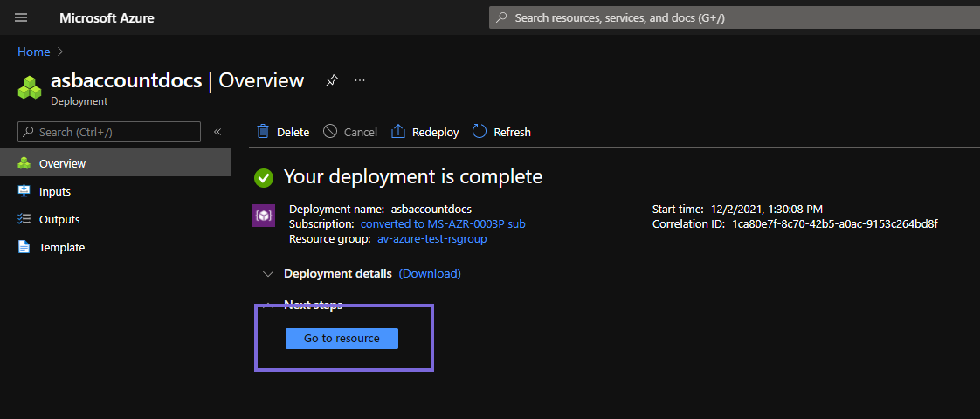The height and width of the screenshot is (419, 980).
Task: Focus the sidebar Search (Ctrl+/) field
Action: 109,132
